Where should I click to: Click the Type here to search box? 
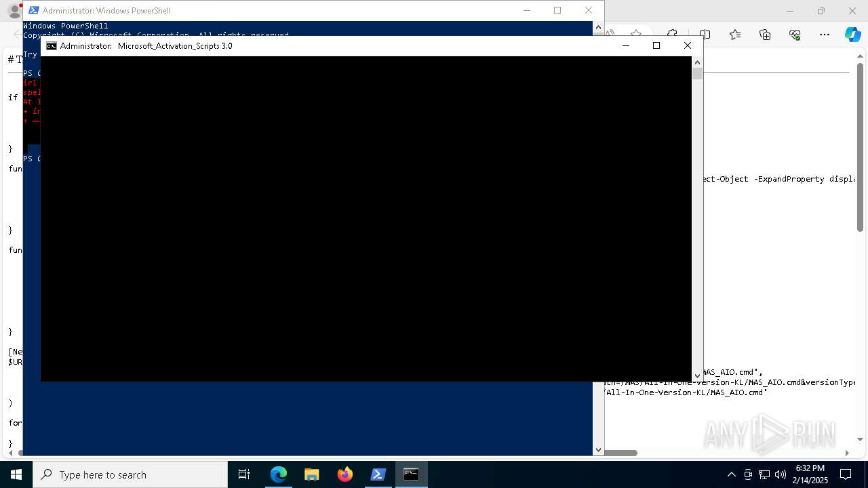click(130, 474)
